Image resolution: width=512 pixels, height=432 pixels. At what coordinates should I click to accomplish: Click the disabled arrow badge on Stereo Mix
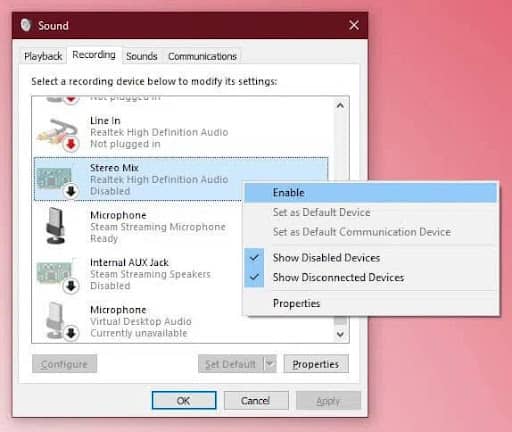coord(71,191)
